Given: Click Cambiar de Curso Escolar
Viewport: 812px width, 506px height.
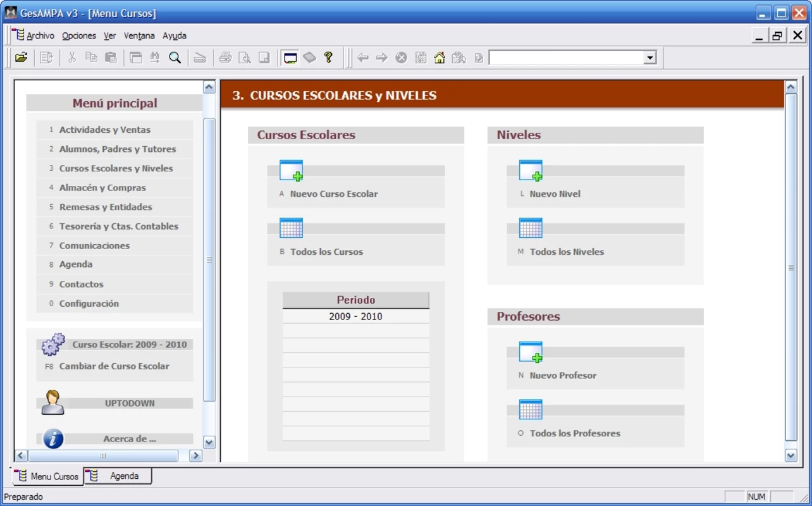Looking at the screenshot, I should [114, 366].
